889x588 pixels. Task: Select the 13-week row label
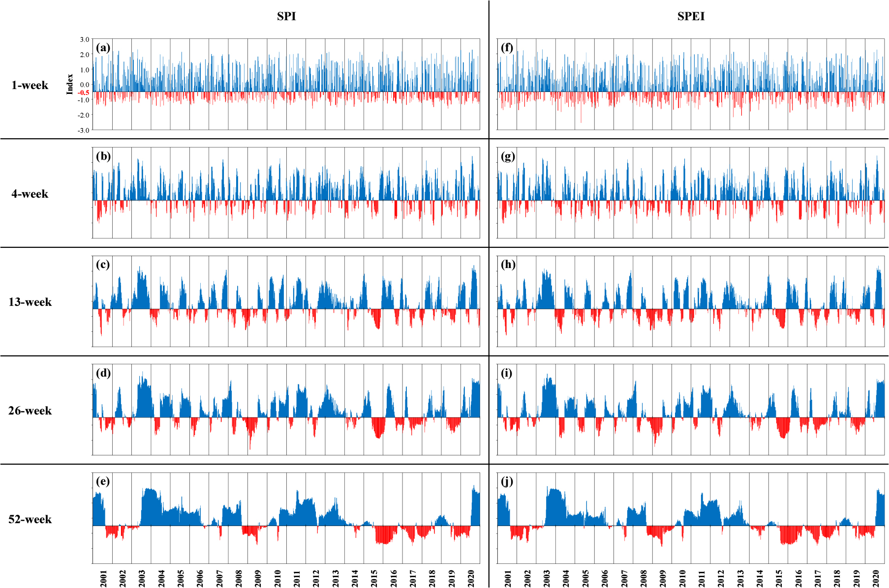point(30,302)
